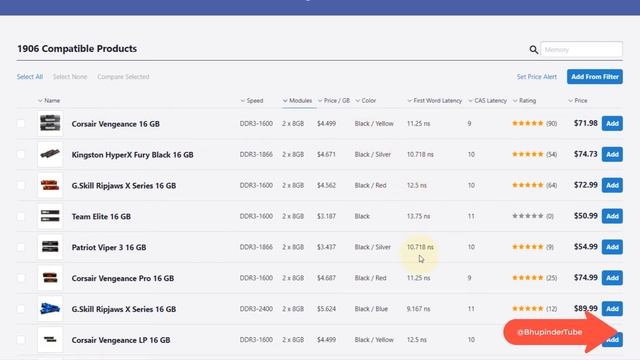Open Patriot Viper 3 product thumbnail
640x360 pixels.
tap(50, 247)
